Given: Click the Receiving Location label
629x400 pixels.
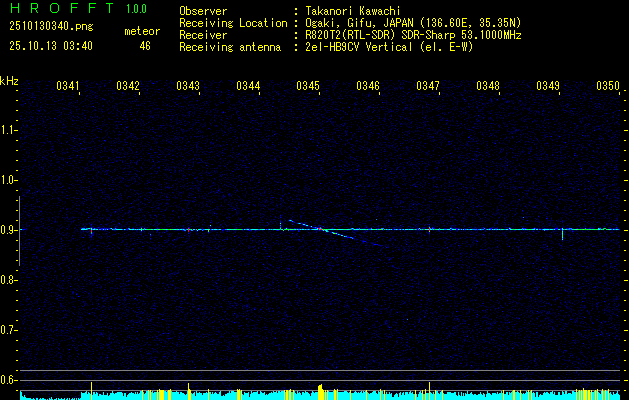Looking at the screenshot, I should point(233,23).
